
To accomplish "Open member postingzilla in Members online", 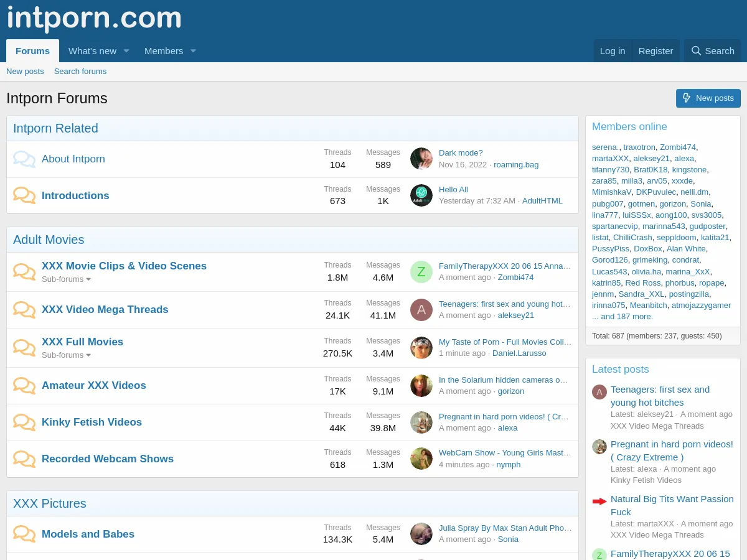I will click(x=689, y=294).
